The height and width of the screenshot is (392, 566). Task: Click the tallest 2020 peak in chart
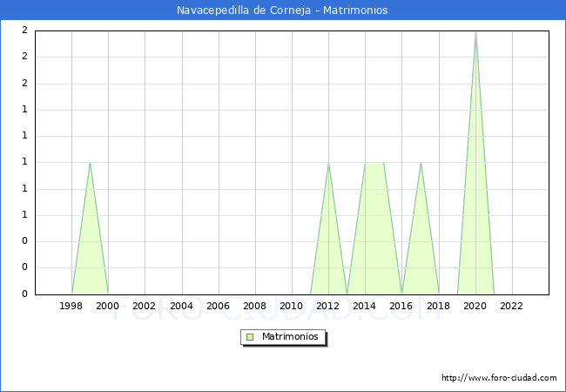coord(475,32)
